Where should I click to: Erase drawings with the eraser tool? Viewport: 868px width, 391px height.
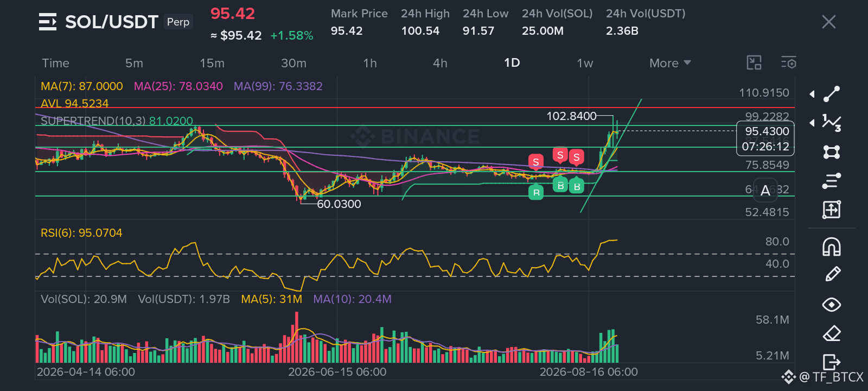[832, 333]
